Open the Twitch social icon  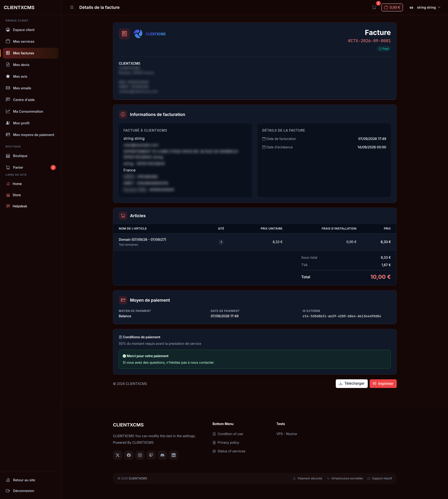(x=151, y=455)
